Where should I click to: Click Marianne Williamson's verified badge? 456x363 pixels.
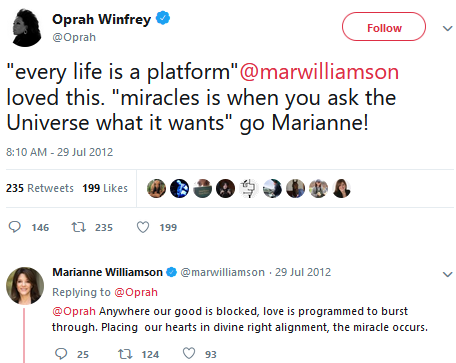171,272
